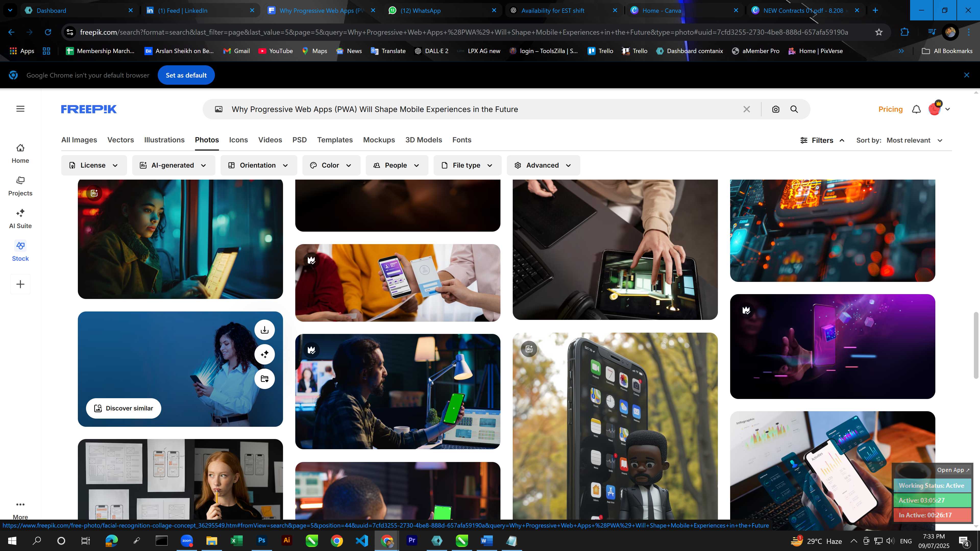The height and width of the screenshot is (551, 980).
Task: Expand the File type filter dropdown
Action: coord(467,165)
